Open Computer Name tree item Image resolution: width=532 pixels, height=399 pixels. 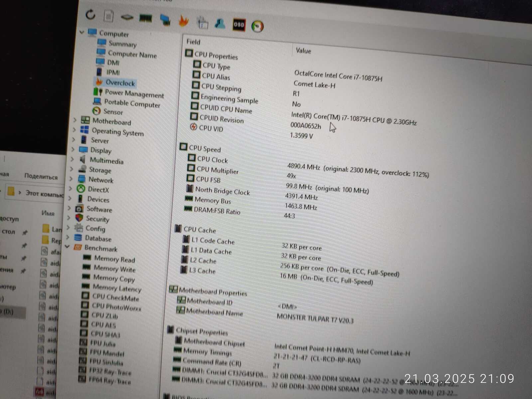tap(132, 54)
